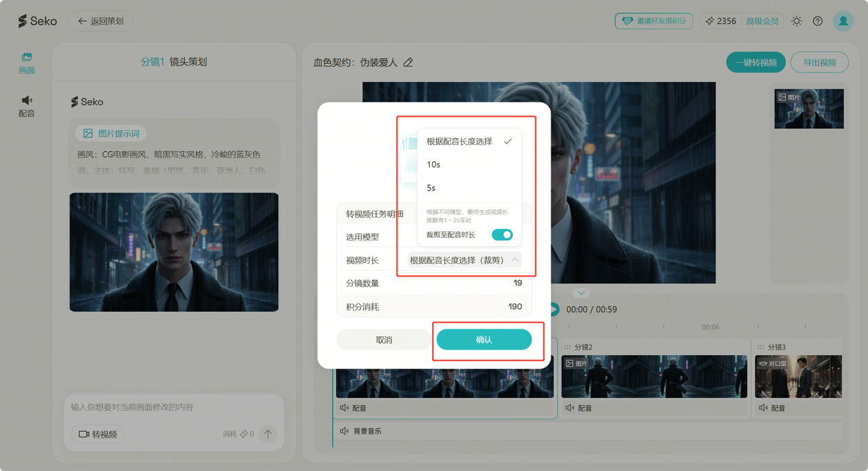This screenshot has width=868, height=471.
Task: Select the 画面 sidebar icon
Action: pyautogui.click(x=26, y=63)
